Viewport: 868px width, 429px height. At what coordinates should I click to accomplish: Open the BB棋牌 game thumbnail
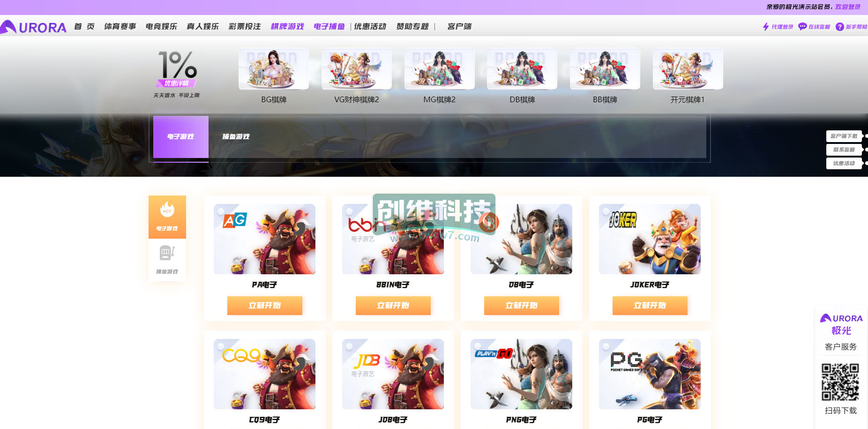(x=605, y=68)
